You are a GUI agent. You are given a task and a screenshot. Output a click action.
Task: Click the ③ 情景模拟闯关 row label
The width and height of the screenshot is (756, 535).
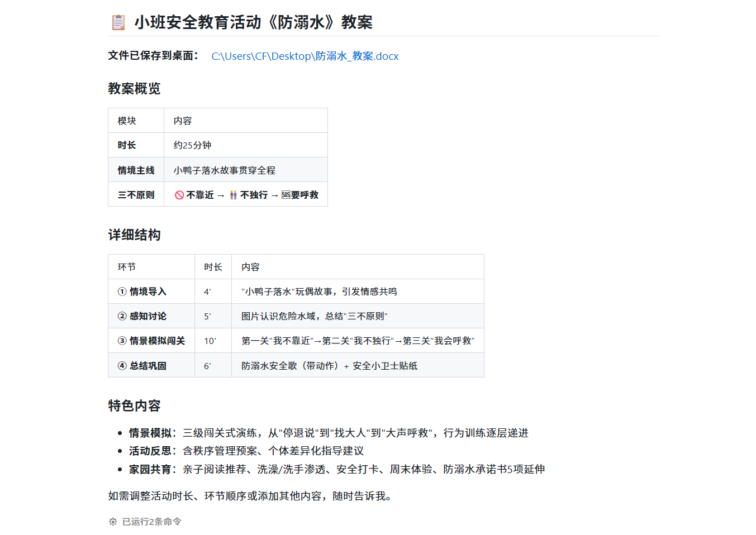(x=151, y=341)
